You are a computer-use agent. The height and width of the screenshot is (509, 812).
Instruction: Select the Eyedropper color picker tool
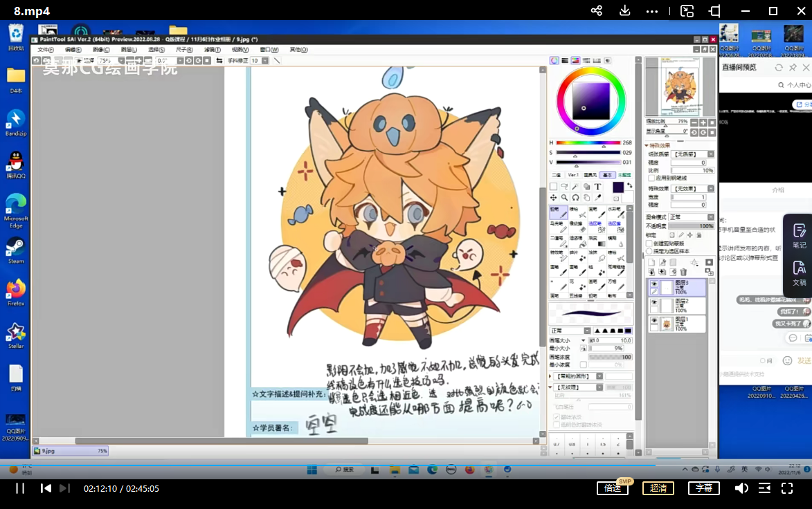tap(598, 198)
